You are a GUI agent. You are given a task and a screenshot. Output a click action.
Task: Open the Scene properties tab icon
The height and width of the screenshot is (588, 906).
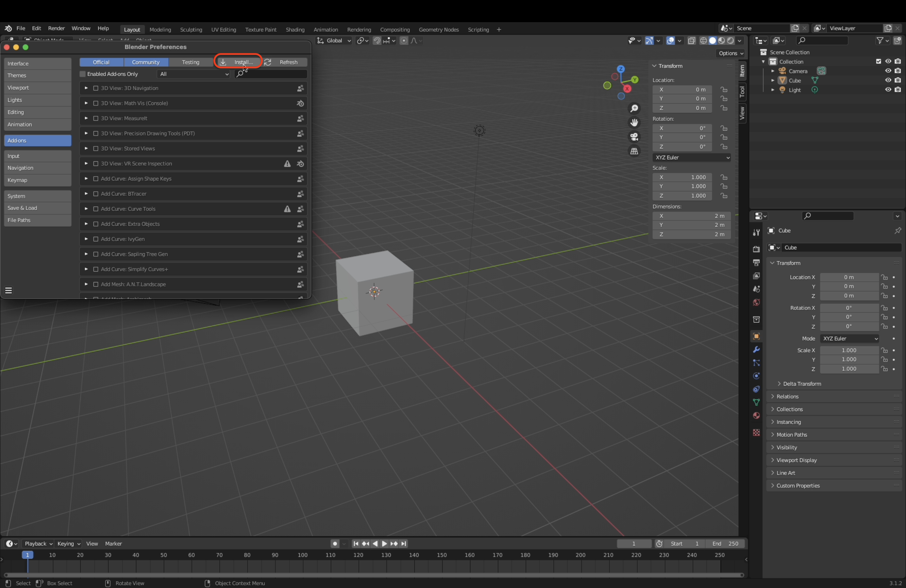coord(756,289)
